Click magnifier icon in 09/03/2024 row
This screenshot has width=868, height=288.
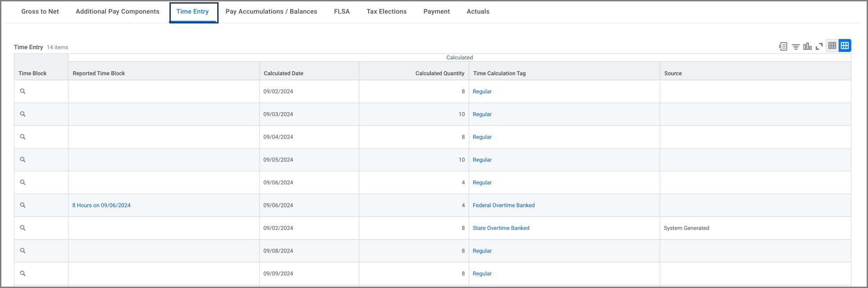[x=23, y=114]
